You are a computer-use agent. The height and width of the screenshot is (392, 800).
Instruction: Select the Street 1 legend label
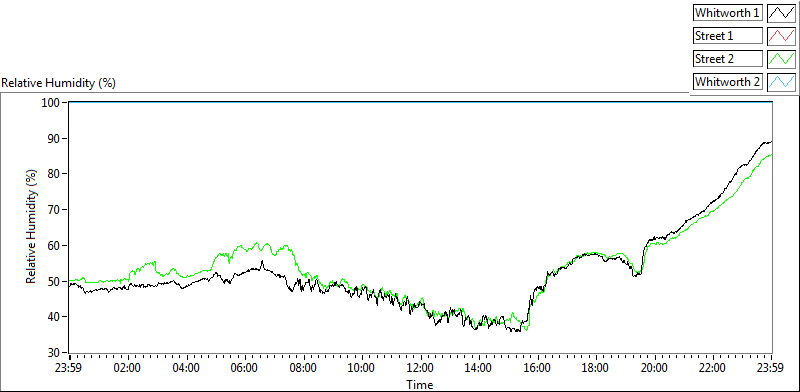(728, 36)
